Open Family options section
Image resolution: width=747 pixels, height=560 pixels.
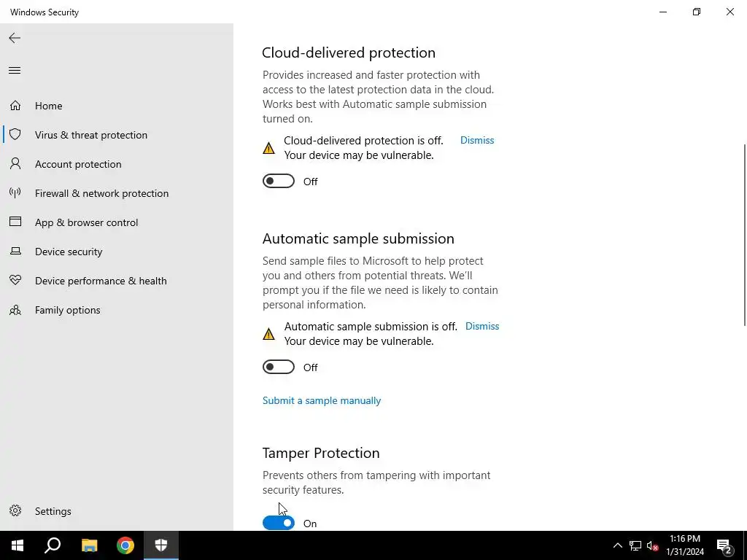tap(67, 310)
